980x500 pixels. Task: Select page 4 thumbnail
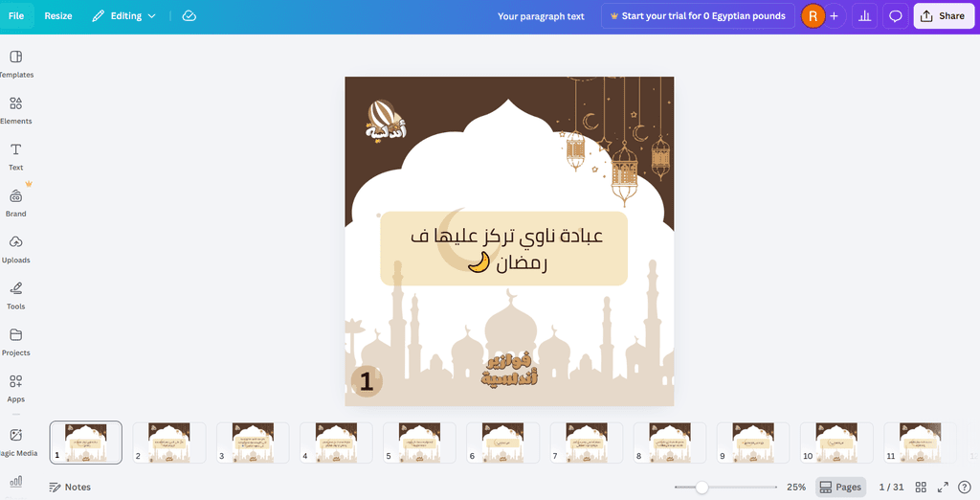coord(336,443)
